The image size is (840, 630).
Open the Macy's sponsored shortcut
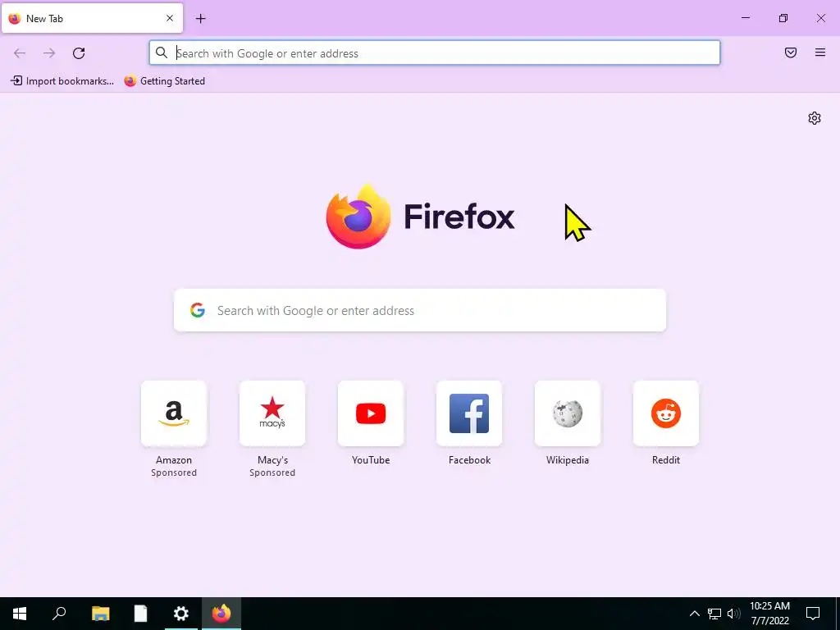click(272, 413)
